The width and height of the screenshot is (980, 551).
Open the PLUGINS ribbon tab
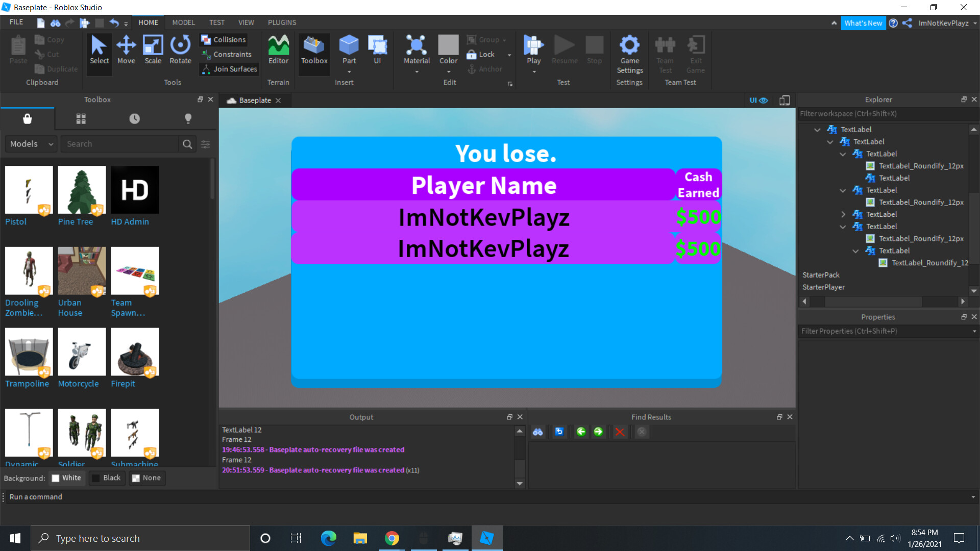coord(282,22)
